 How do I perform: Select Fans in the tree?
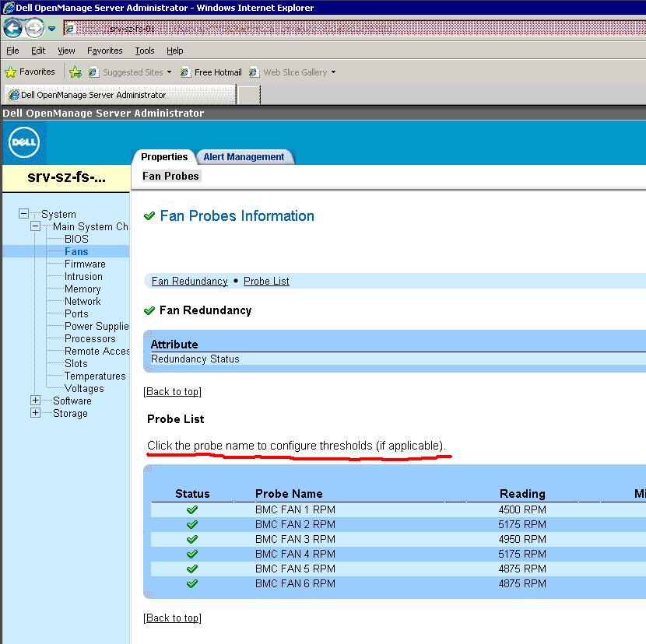click(76, 251)
